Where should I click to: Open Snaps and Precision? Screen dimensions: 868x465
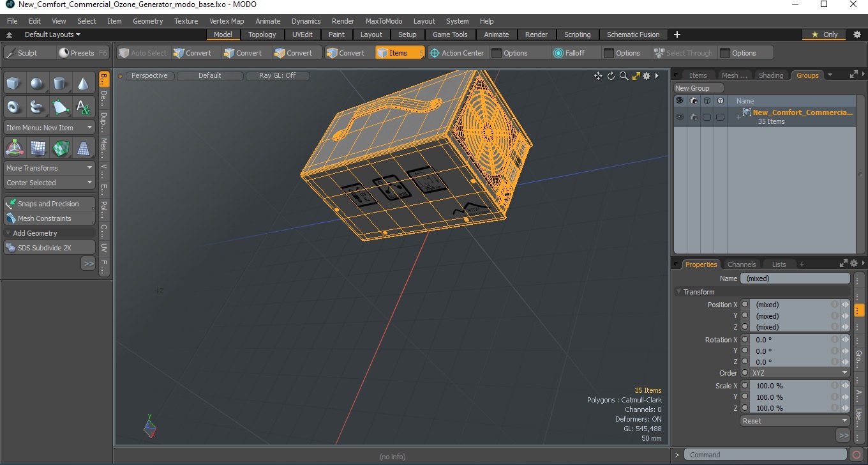(x=50, y=204)
